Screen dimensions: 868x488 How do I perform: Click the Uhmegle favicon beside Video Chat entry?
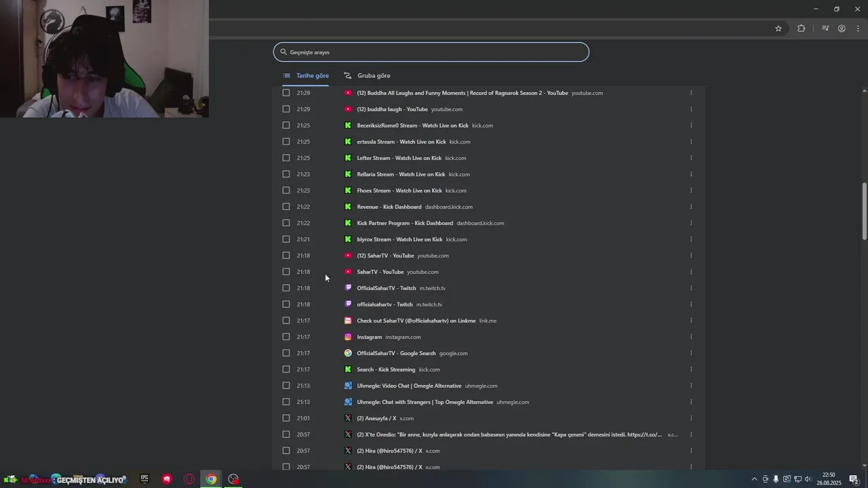pyautogui.click(x=348, y=386)
